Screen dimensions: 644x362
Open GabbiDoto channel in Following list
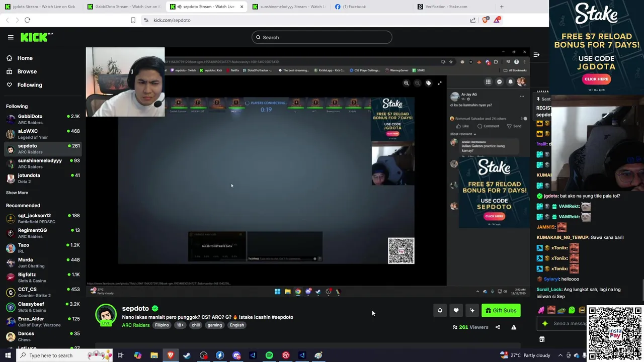43,119
